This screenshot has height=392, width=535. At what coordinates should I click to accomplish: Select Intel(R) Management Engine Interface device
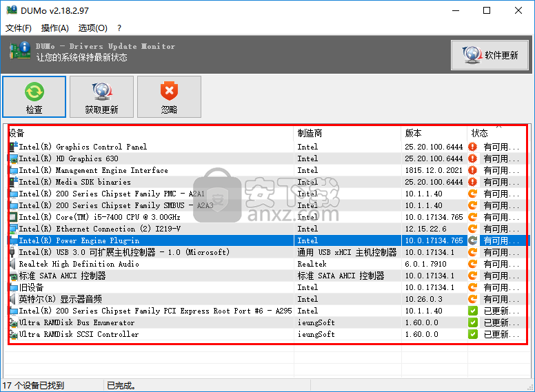click(x=93, y=170)
